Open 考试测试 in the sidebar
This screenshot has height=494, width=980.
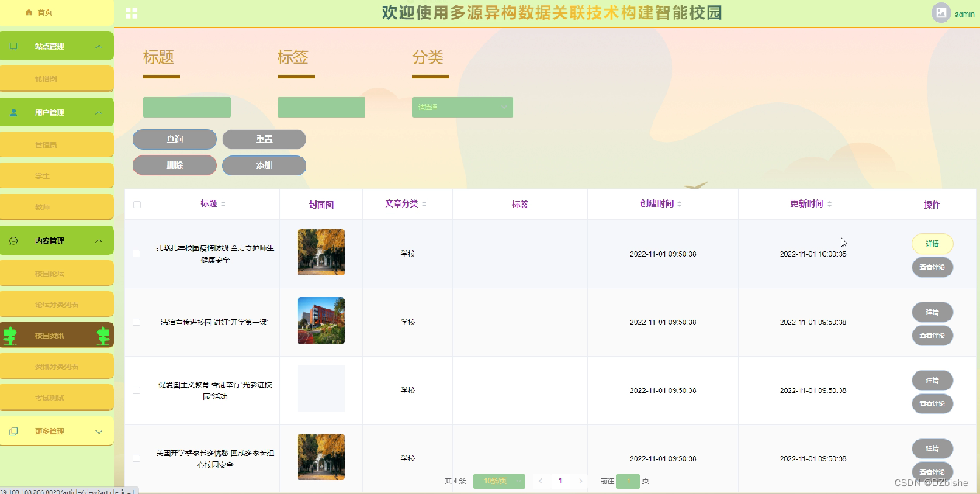coord(57,397)
